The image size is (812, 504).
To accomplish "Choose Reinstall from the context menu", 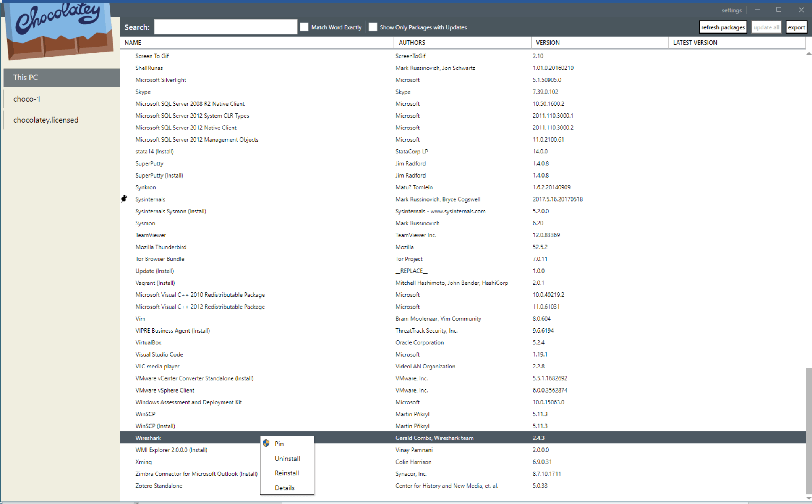I will pos(287,473).
